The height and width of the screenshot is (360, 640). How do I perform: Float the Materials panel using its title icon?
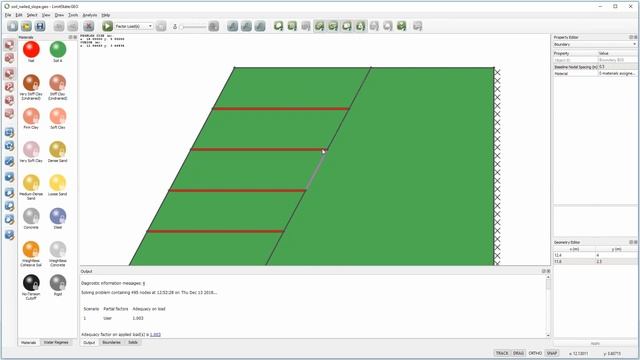pyautogui.click(x=70, y=37)
